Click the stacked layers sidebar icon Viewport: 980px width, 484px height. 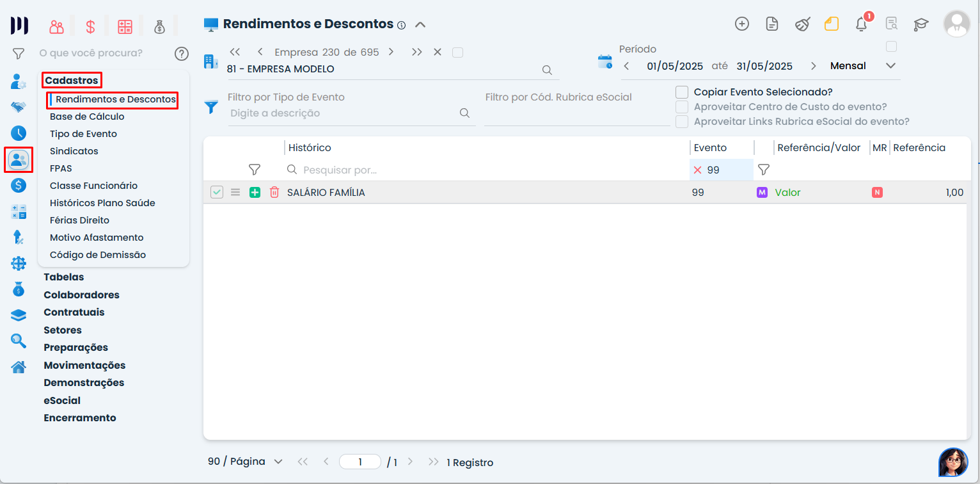(x=19, y=315)
